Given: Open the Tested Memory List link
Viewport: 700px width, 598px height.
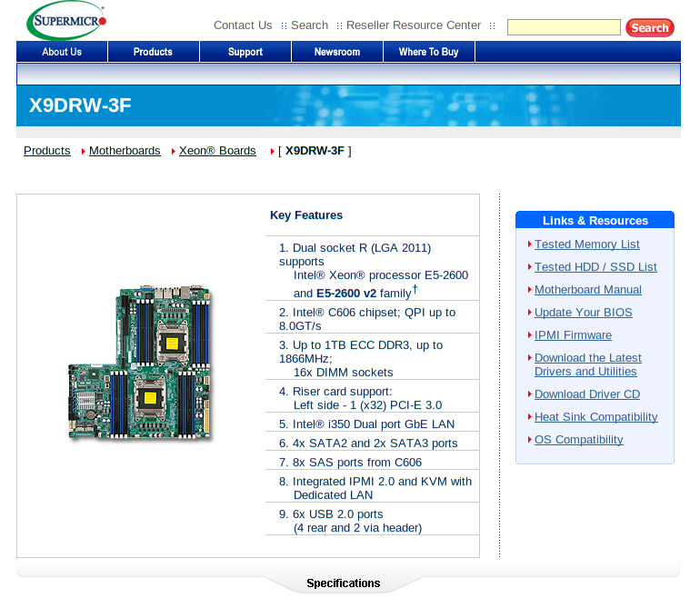Looking at the screenshot, I should (587, 244).
